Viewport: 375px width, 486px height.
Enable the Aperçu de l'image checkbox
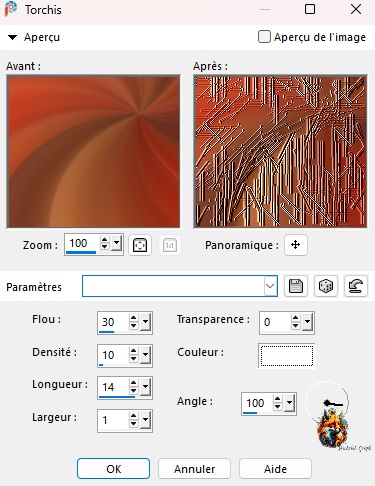[264, 37]
